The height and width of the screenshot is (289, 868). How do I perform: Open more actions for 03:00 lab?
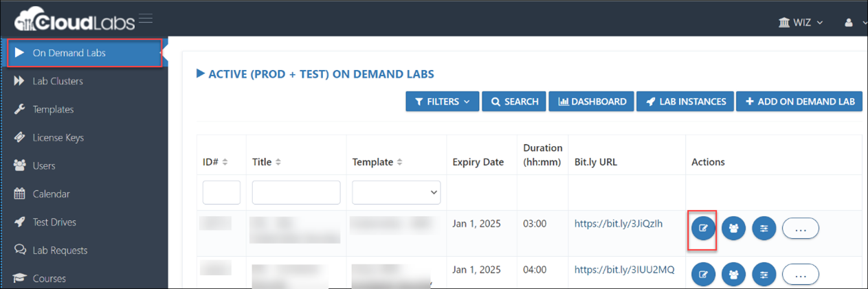[x=801, y=229]
